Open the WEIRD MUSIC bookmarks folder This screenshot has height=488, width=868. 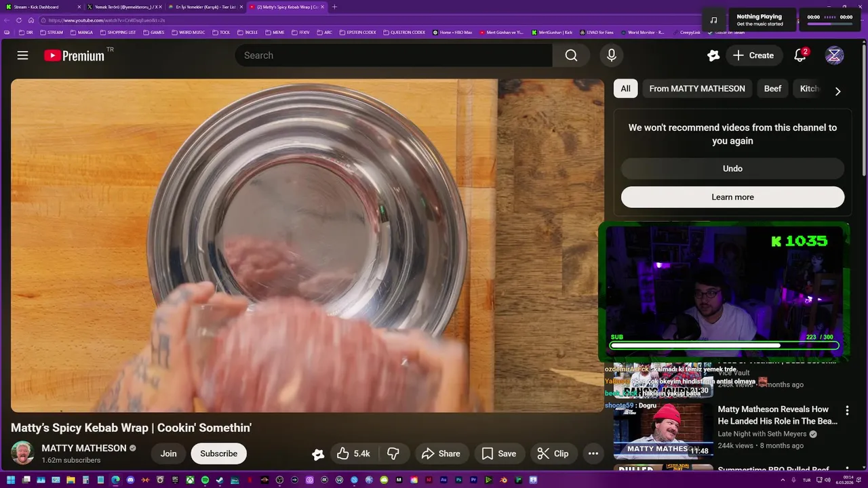189,32
